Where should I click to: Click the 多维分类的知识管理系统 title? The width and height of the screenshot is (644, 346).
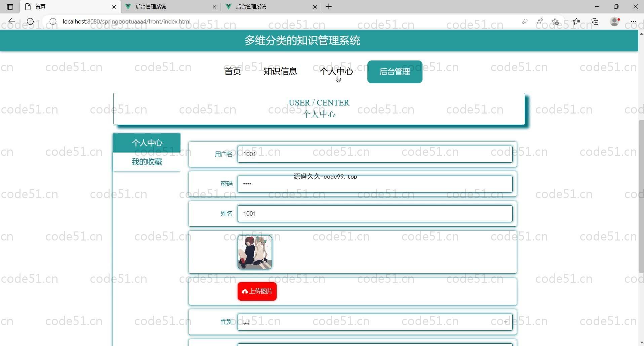(x=302, y=41)
